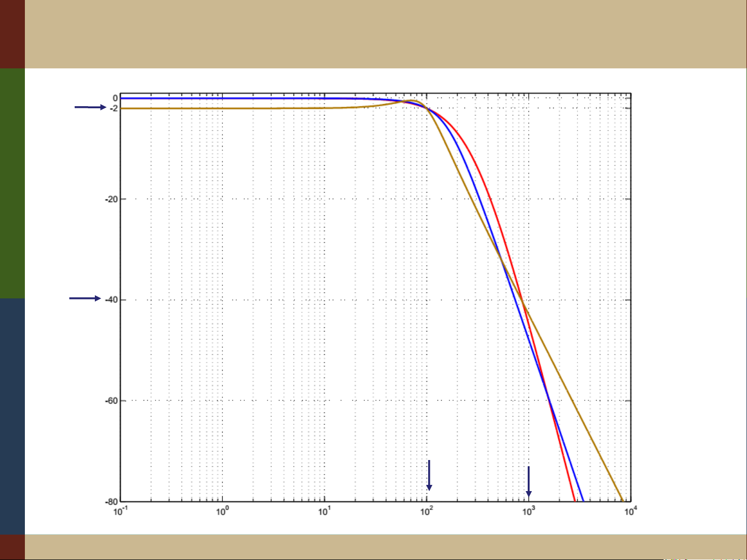Screen dimensions: 747x560
Task: Select the 10⁰ x-axis label
Action: [222, 512]
